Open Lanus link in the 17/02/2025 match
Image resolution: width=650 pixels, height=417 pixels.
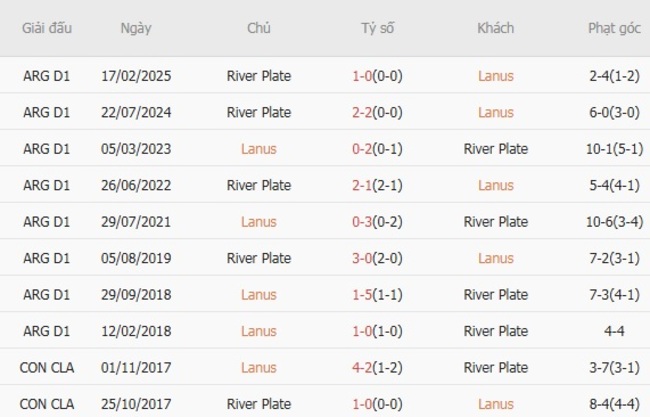pos(495,76)
